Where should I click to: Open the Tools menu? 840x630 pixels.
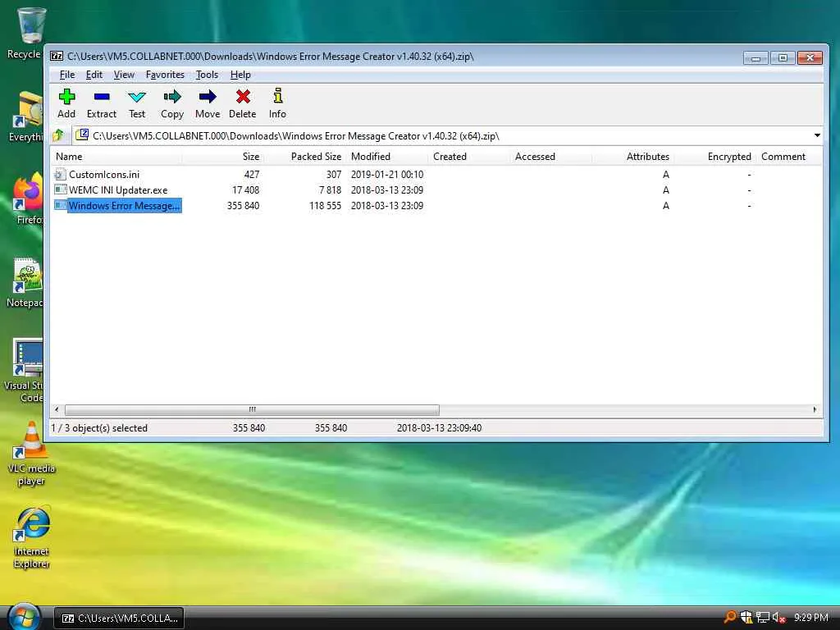[x=207, y=75]
